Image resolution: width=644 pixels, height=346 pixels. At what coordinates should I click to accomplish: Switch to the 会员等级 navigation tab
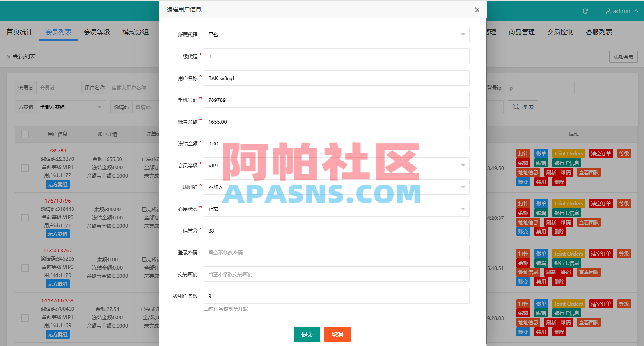tap(97, 32)
